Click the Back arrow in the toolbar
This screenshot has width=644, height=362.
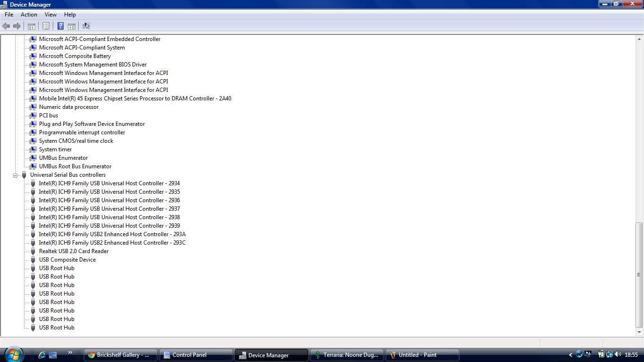tap(6, 26)
